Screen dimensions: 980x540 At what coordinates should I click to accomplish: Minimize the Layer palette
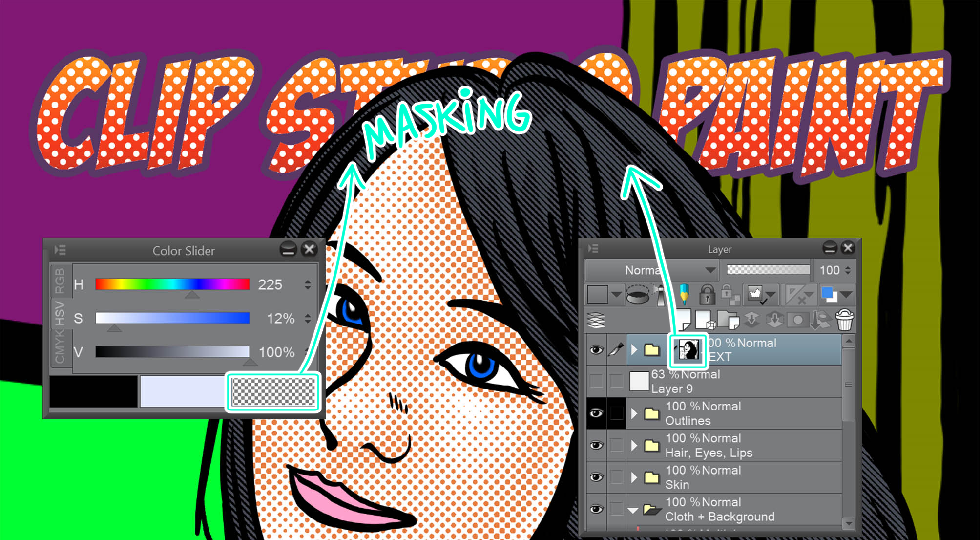tap(830, 248)
